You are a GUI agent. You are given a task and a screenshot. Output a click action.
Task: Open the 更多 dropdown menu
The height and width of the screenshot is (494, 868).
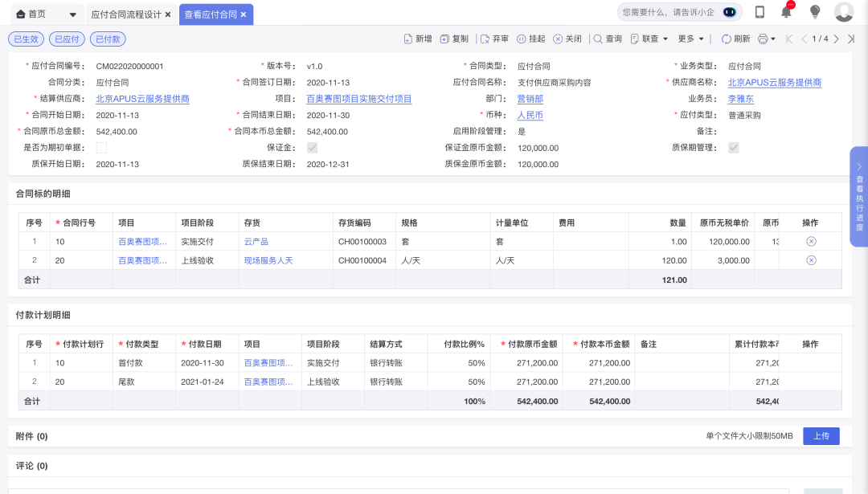(690, 39)
